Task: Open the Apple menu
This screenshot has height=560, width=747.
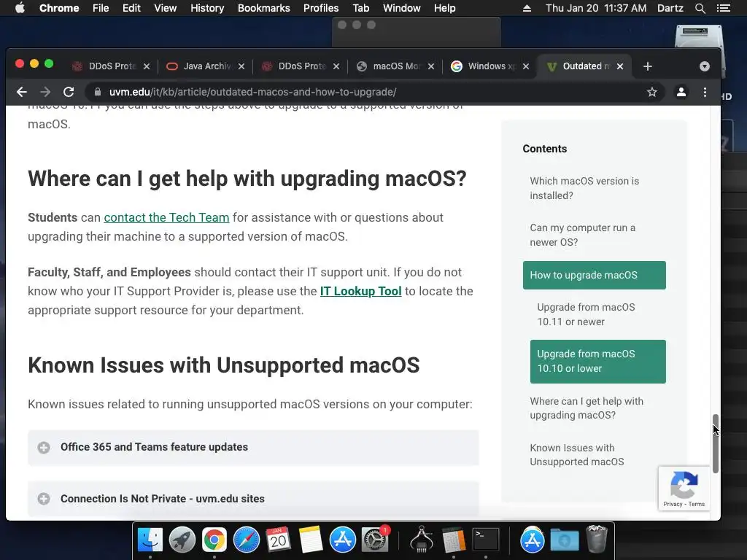Action: [20, 8]
